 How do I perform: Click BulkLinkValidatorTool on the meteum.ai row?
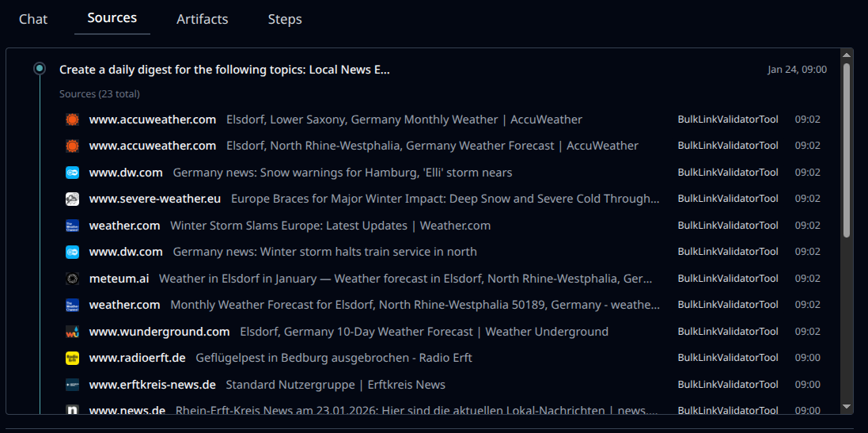(728, 279)
